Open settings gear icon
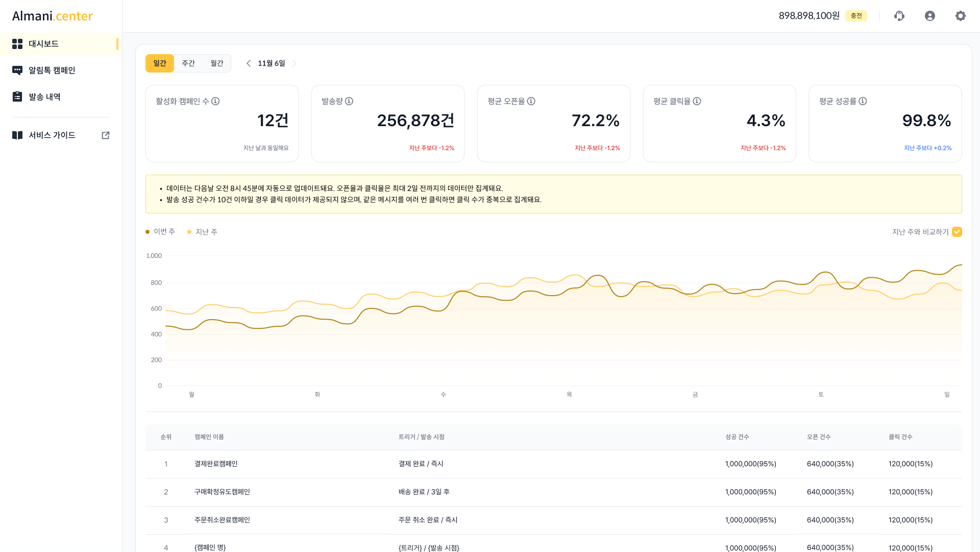 click(x=961, y=16)
